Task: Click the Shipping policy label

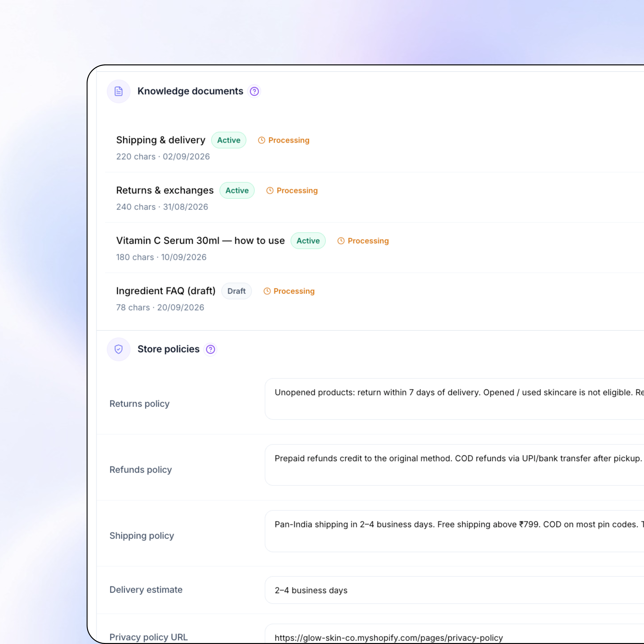Action: (x=142, y=536)
